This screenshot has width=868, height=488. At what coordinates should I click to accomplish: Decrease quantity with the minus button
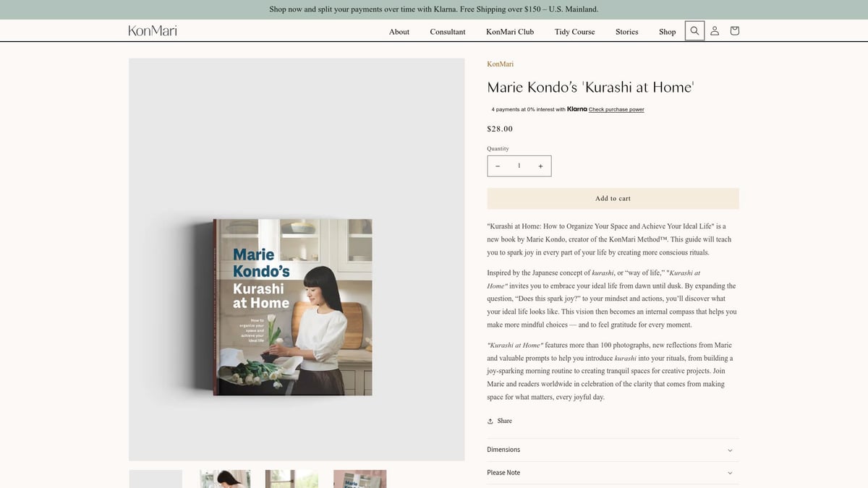(x=497, y=166)
